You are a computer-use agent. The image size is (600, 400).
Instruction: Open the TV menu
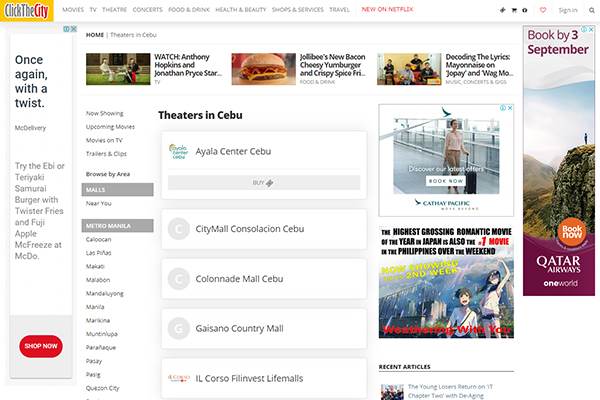(x=93, y=10)
